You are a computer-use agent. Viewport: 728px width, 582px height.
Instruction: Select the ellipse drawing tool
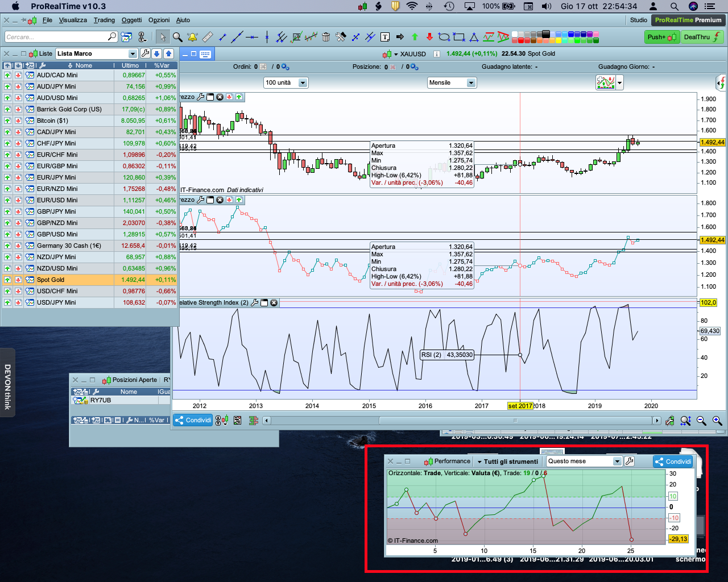coord(444,37)
